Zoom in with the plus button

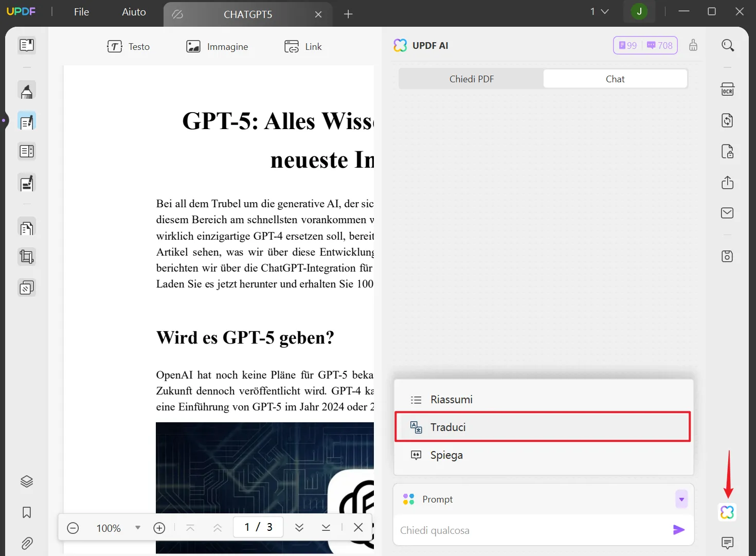pyautogui.click(x=159, y=528)
